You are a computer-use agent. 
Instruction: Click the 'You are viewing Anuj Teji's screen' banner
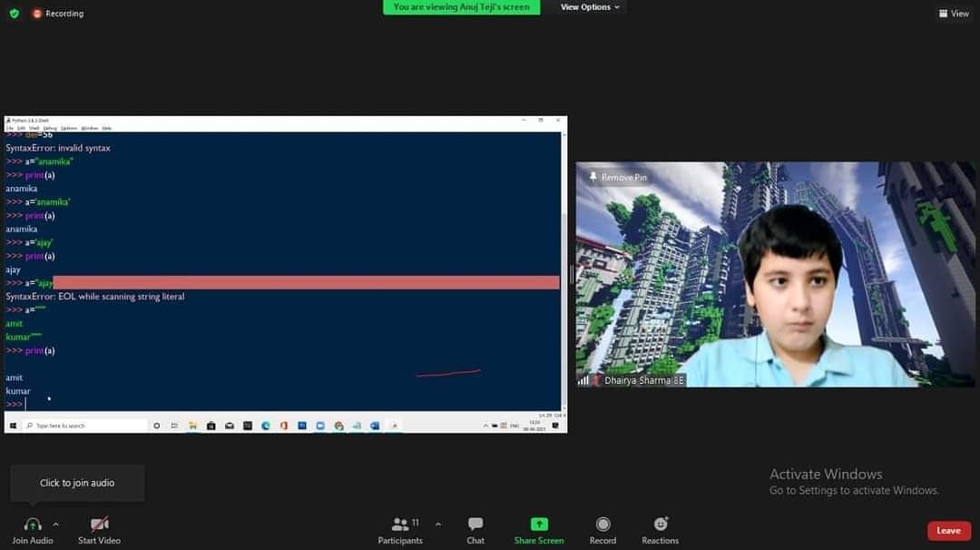461,7
